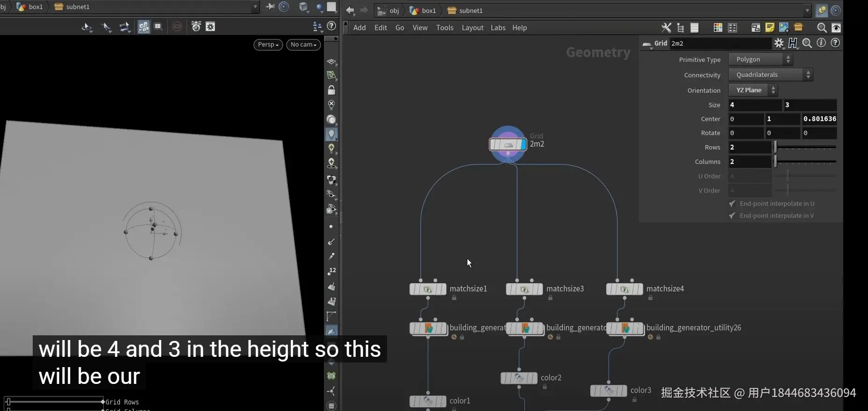The height and width of the screenshot is (411, 868).
Task: Click the wrench tools icon in network toolbar
Action: pyautogui.click(x=666, y=28)
